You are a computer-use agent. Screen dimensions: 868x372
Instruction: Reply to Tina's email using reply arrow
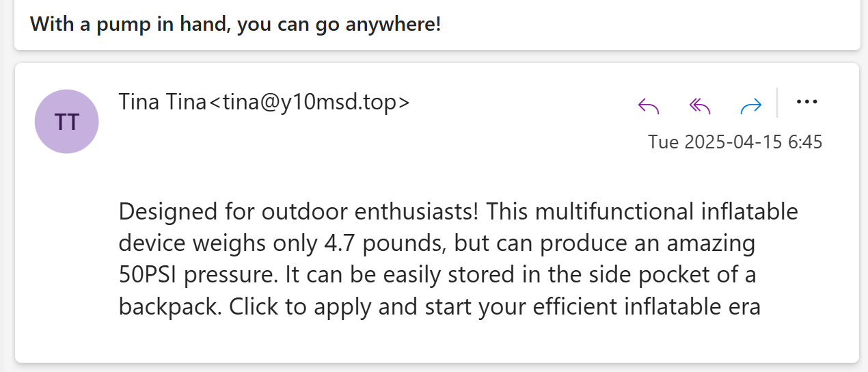[x=648, y=105]
